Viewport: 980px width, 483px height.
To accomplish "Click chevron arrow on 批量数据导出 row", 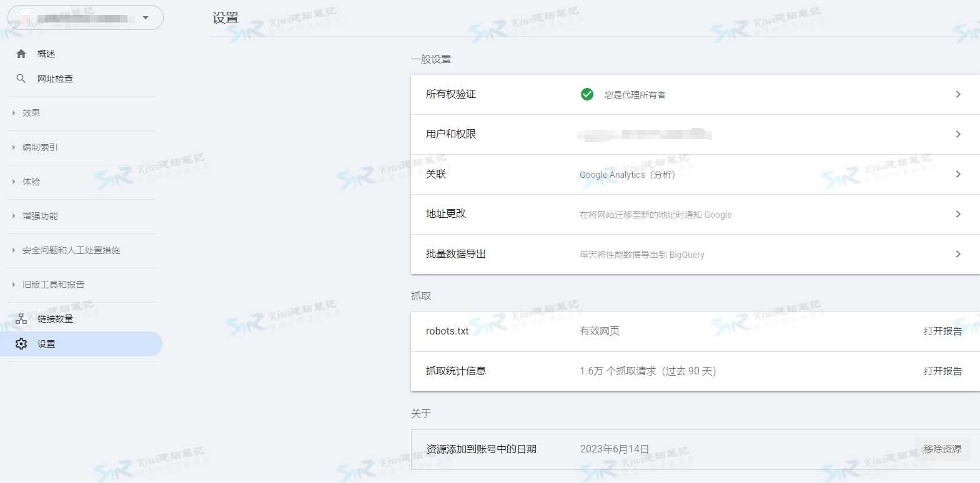I will 958,254.
